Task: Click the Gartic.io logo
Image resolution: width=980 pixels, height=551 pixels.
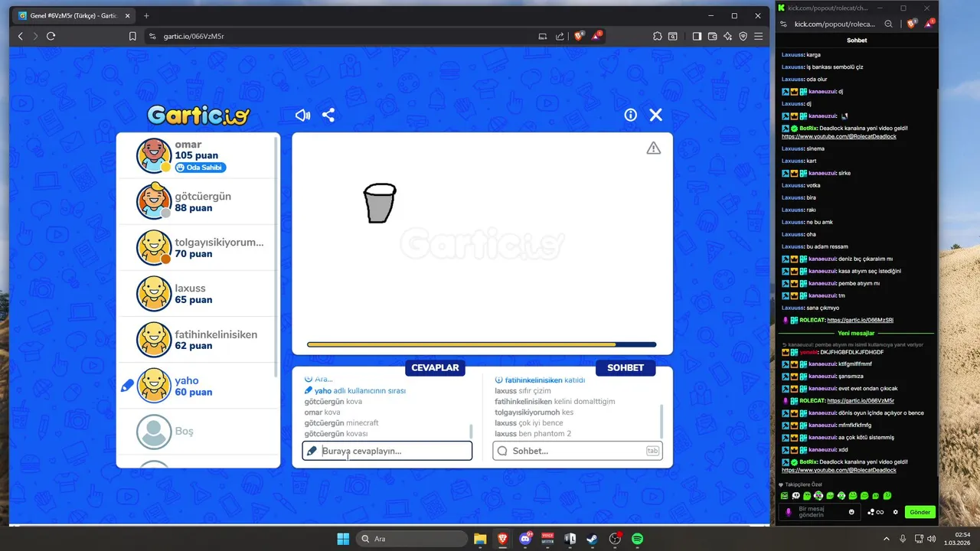Action: click(198, 115)
